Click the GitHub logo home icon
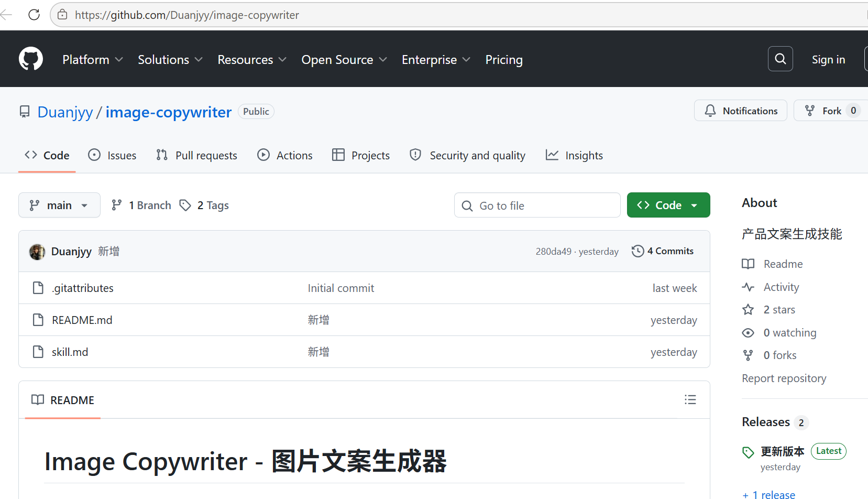This screenshot has width=868, height=499. pos(31,59)
